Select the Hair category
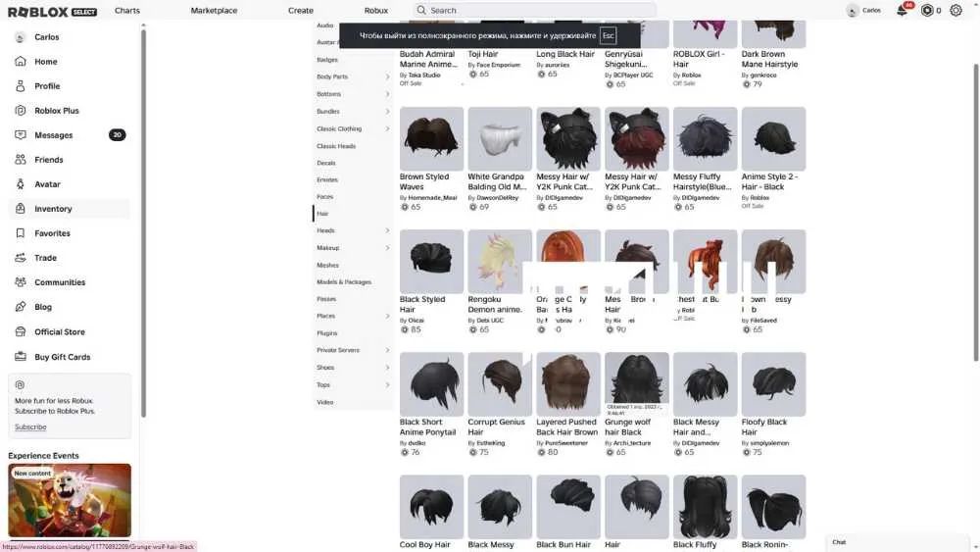Viewport: 980px width, 552px height. pos(322,213)
